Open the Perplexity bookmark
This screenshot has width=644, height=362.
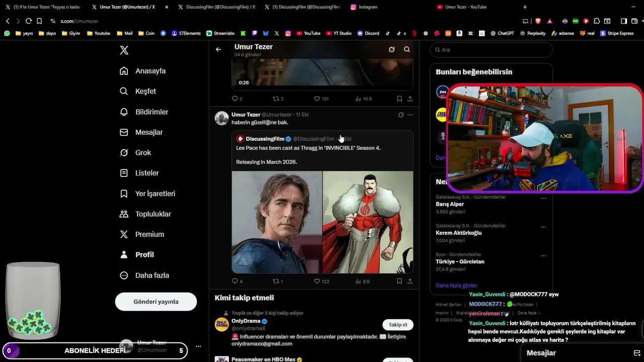(x=532, y=33)
